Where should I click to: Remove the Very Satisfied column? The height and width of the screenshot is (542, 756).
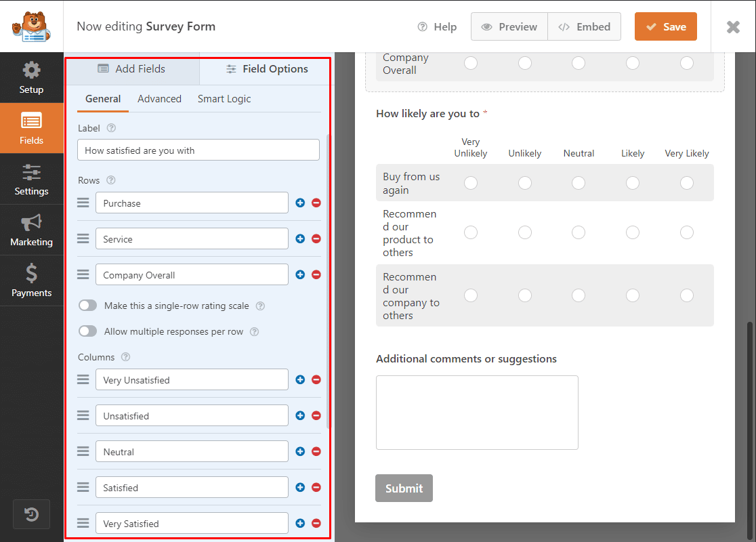316,523
